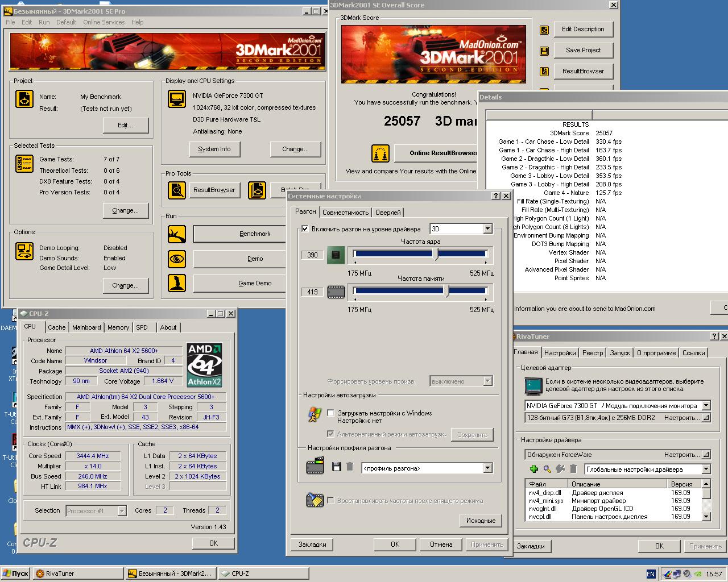Open the global driver settings dropdown
This screenshot has height=582, width=728.
tap(706, 469)
